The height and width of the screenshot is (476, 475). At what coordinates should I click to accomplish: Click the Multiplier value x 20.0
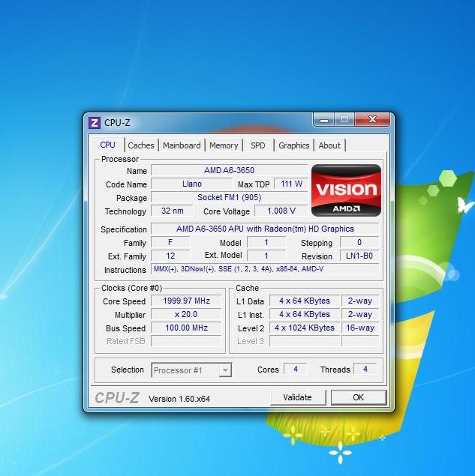(186, 314)
